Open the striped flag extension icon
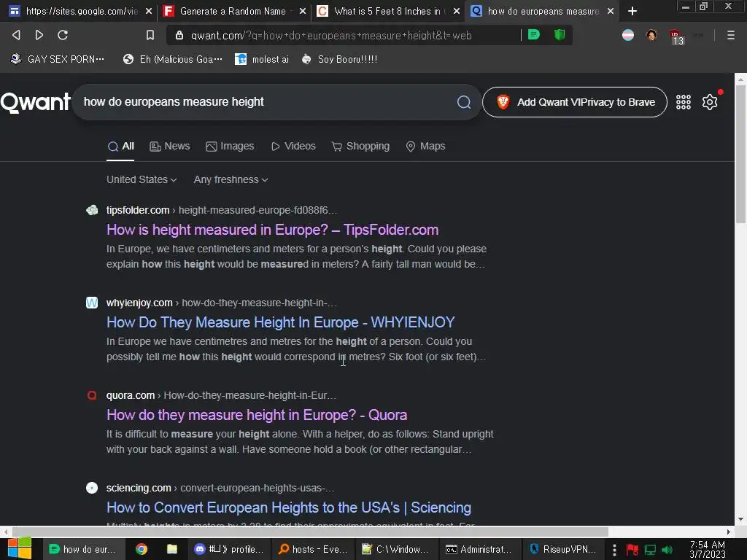 (628, 35)
